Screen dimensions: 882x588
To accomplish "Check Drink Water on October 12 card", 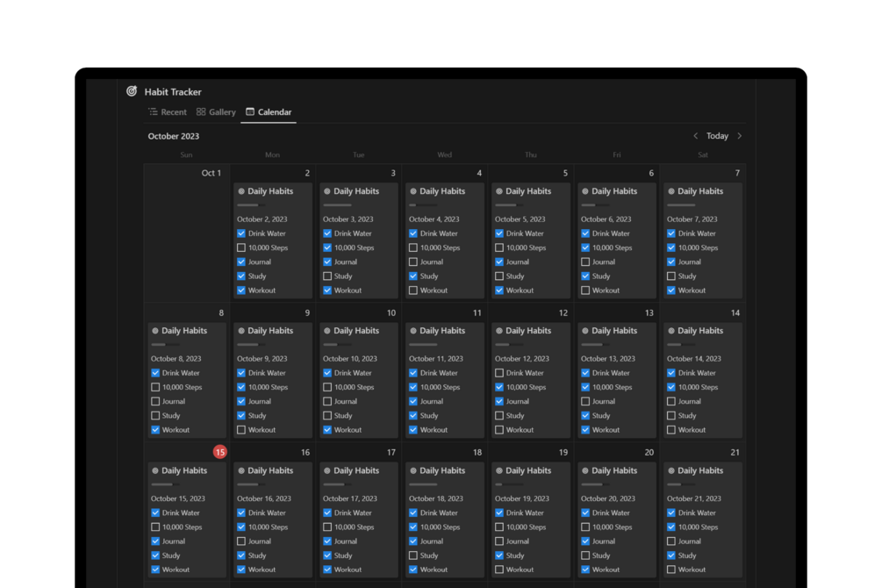I will click(499, 373).
